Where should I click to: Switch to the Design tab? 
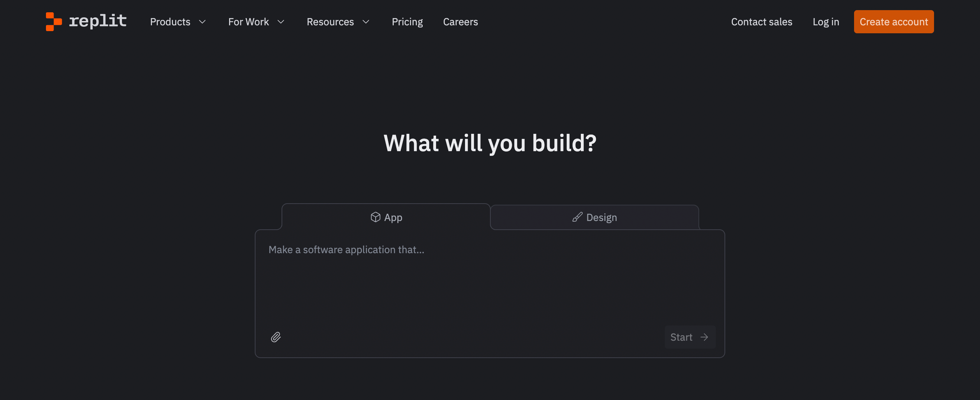pos(594,217)
